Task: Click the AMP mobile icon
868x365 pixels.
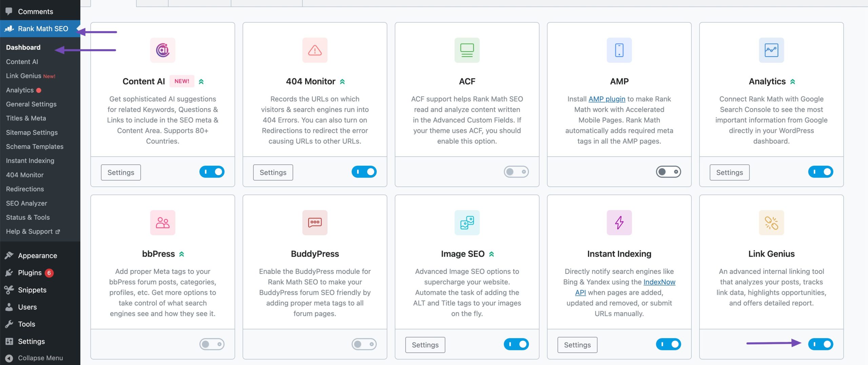Action: 619,50
